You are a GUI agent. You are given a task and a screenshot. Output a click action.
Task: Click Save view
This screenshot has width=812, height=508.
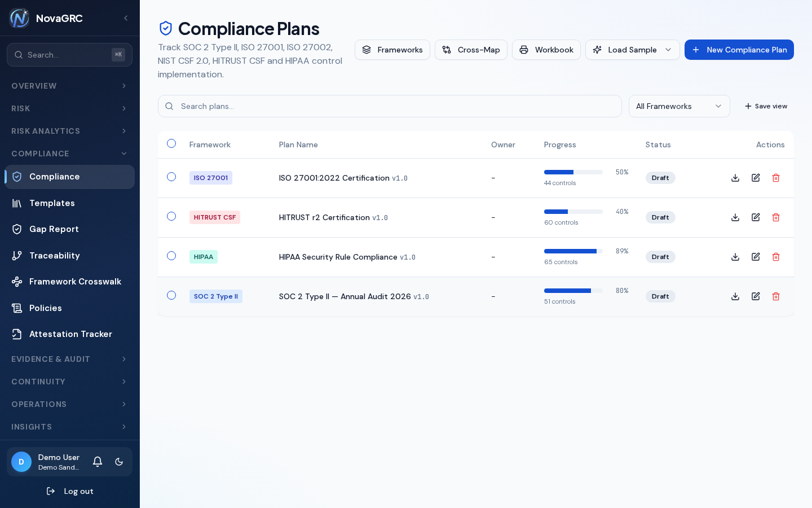(766, 106)
